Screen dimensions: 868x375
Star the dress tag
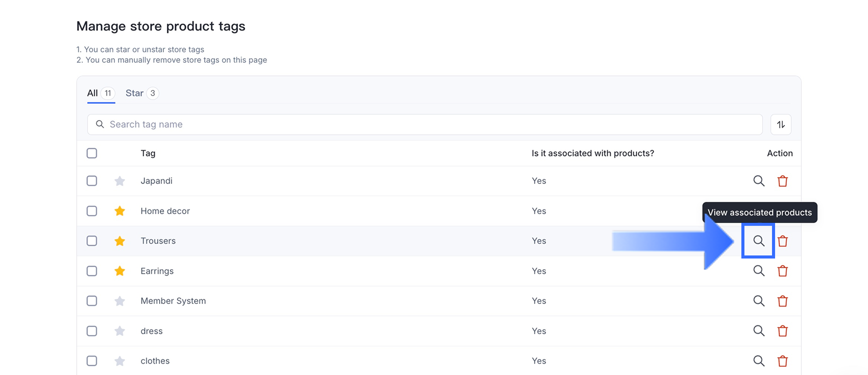coord(120,331)
